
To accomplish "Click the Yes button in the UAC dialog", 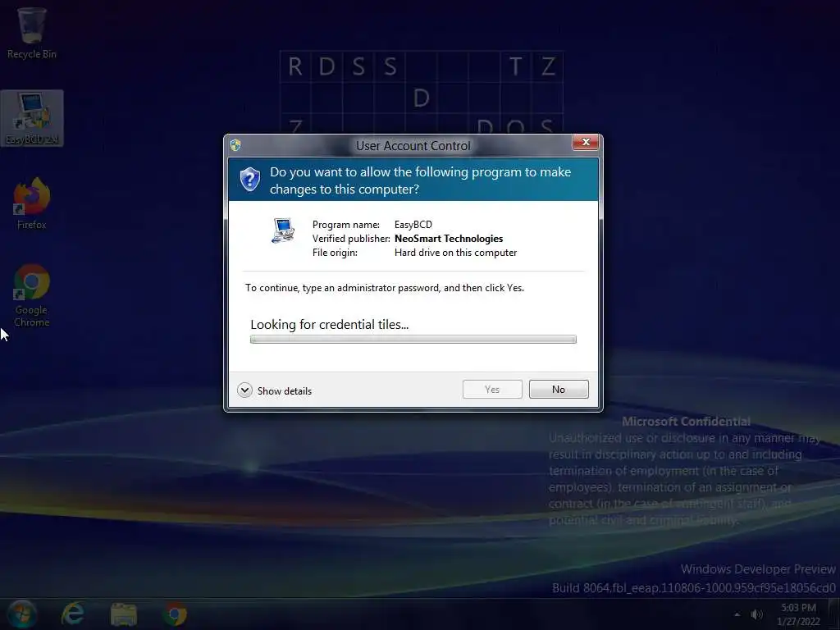I will [492, 390].
